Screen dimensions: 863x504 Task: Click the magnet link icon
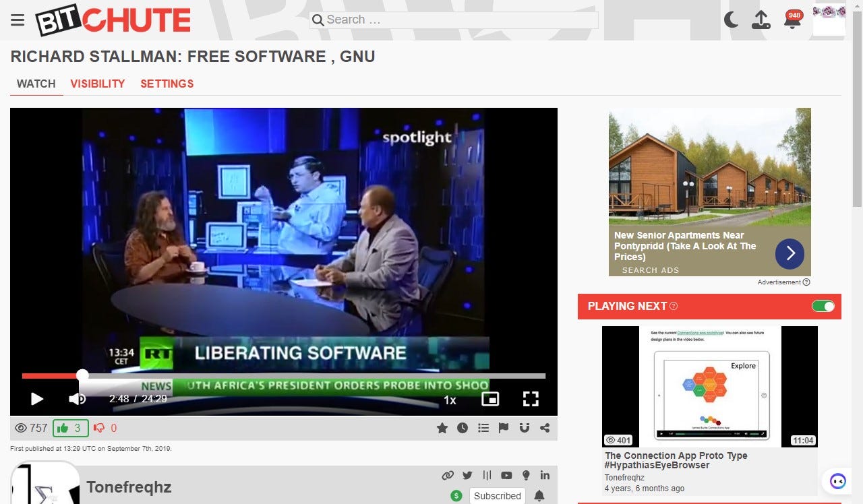click(x=524, y=428)
